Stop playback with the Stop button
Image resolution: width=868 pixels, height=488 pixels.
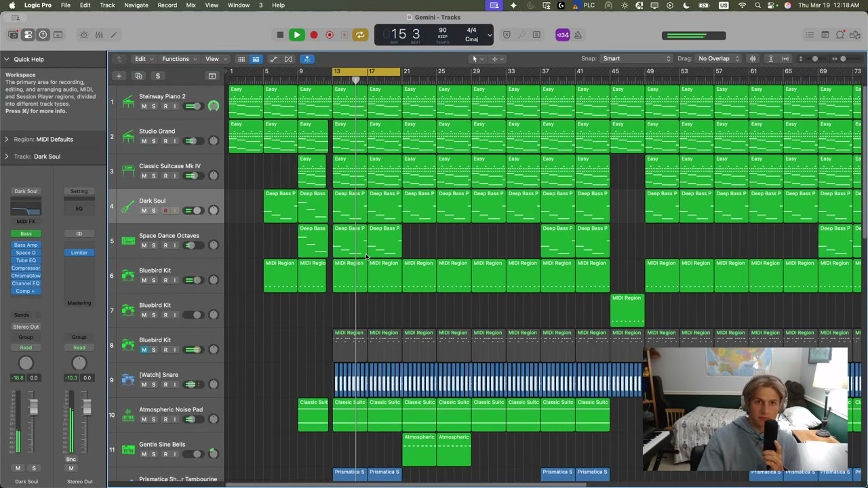280,35
